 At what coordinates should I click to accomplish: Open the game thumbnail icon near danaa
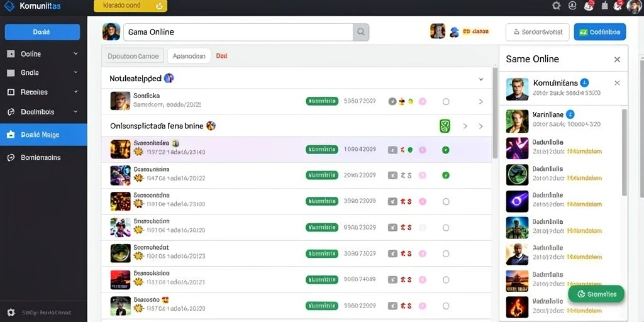pyautogui.click(x=438, y=31)
